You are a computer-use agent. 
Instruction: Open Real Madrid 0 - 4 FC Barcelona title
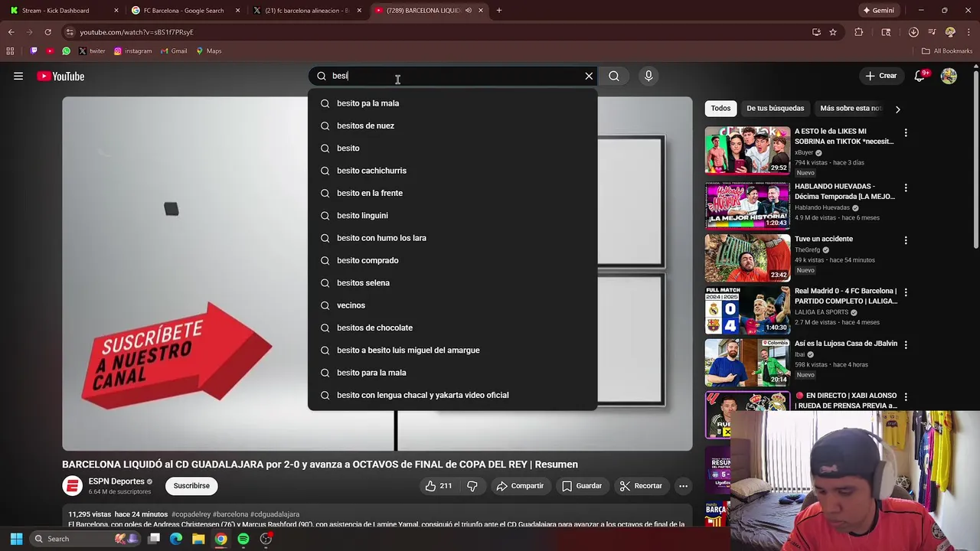pos(845,296)
